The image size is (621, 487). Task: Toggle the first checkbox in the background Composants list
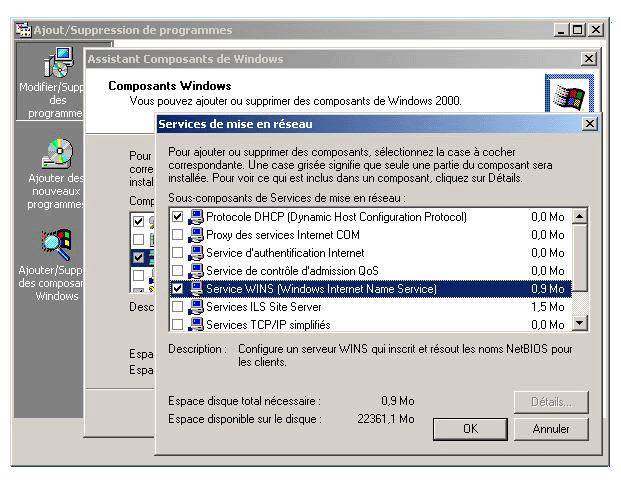138,221
